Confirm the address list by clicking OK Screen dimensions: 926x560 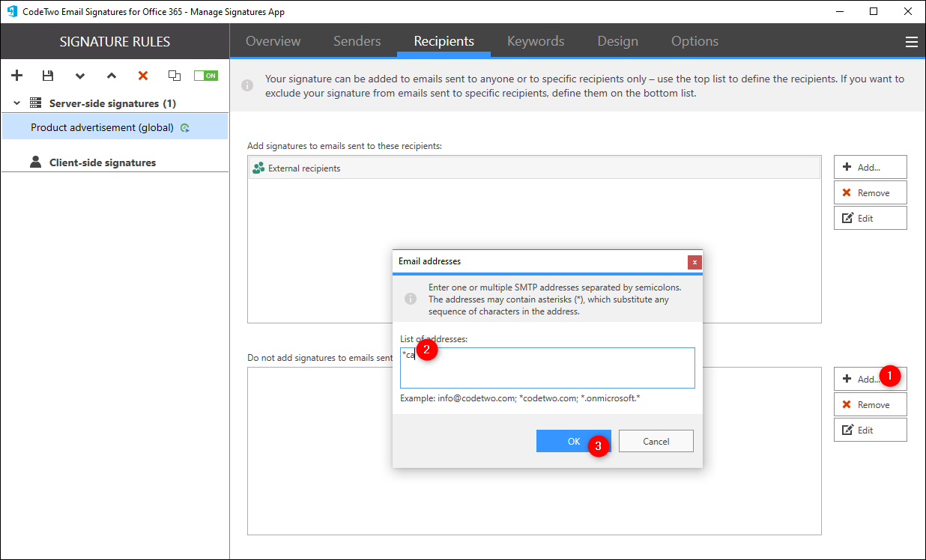tap(573, 441)
